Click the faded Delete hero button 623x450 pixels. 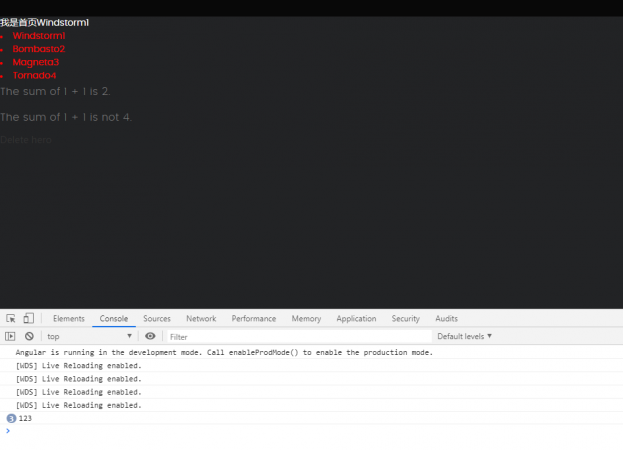coord(26,140)
